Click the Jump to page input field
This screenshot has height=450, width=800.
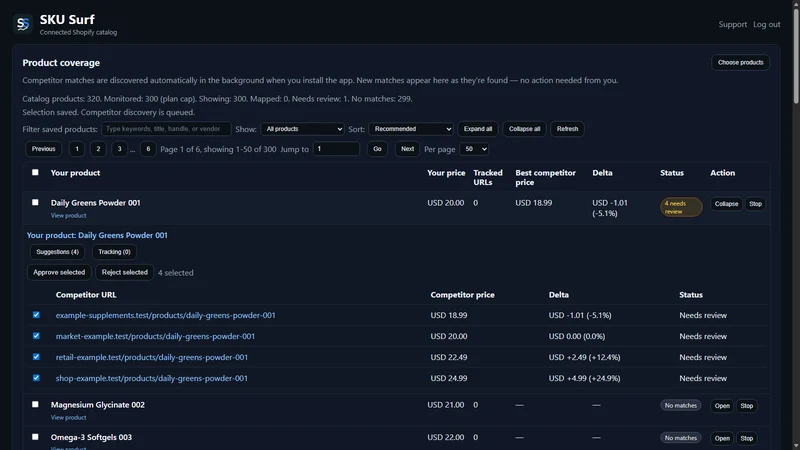coord(336,149)
